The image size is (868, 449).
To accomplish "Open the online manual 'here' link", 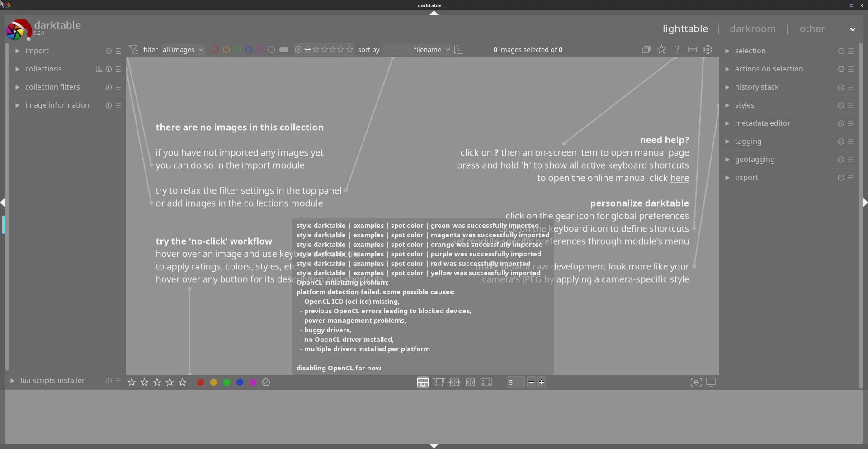I will (x=679, y=178).
